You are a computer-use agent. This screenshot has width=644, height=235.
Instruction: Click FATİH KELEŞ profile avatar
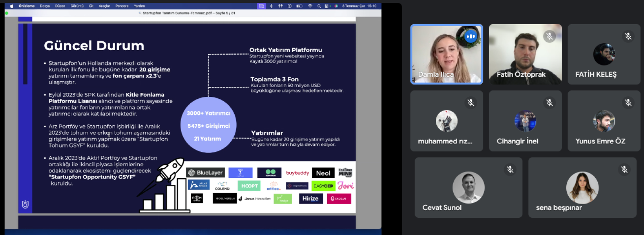pyautogui.click(x=604, y=54)
